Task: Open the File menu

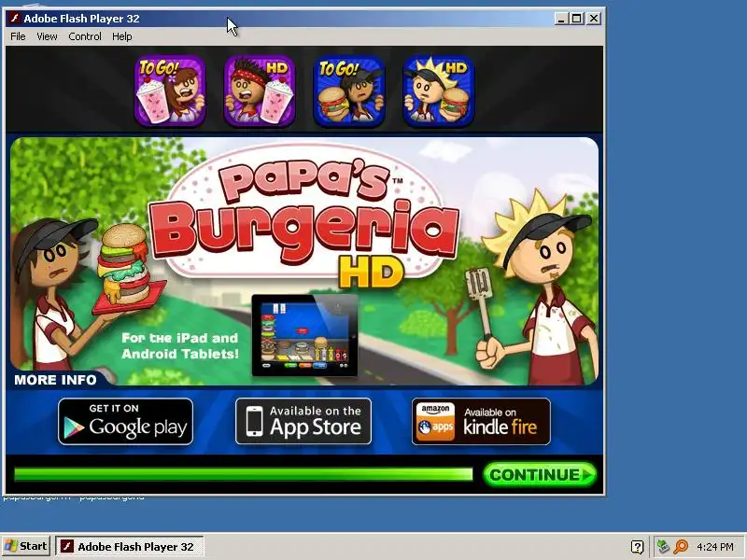Action: click(18, 36)
